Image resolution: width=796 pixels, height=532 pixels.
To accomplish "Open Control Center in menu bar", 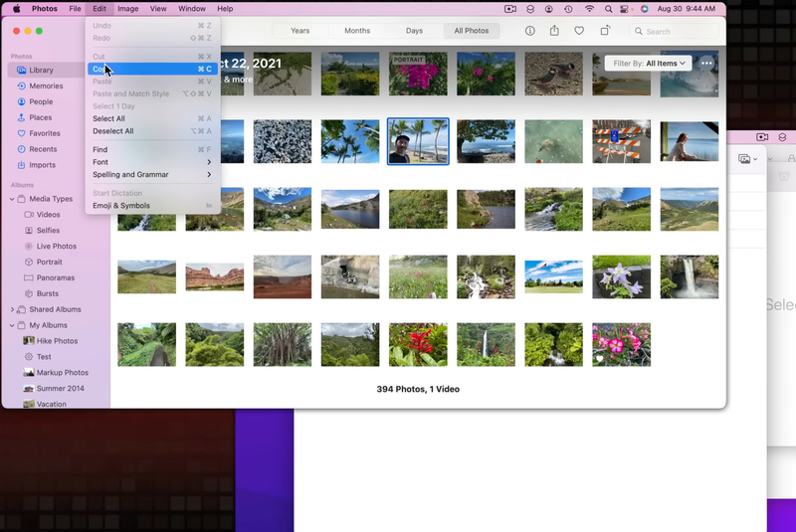I will (x=625, y=9).
